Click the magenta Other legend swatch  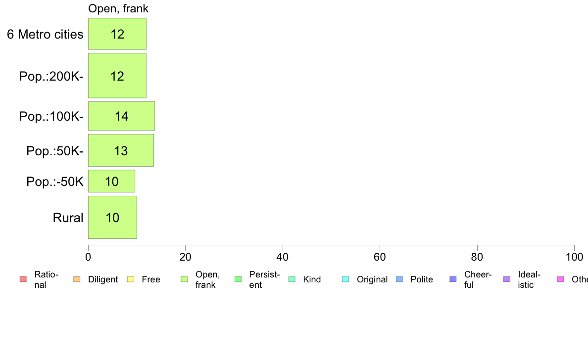(x=561, y=279)
